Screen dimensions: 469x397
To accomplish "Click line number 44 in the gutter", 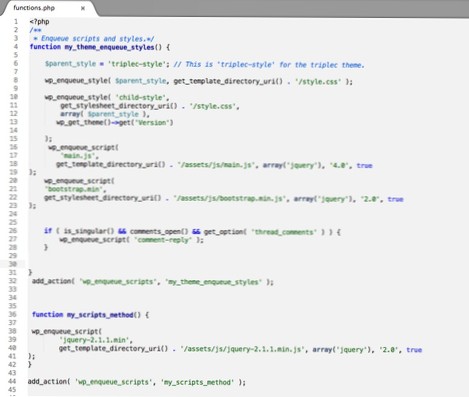I will [x=12, y=381].
